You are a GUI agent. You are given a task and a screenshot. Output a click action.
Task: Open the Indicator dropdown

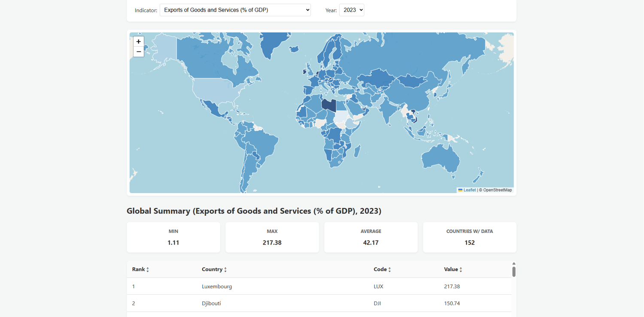[235, 10]
